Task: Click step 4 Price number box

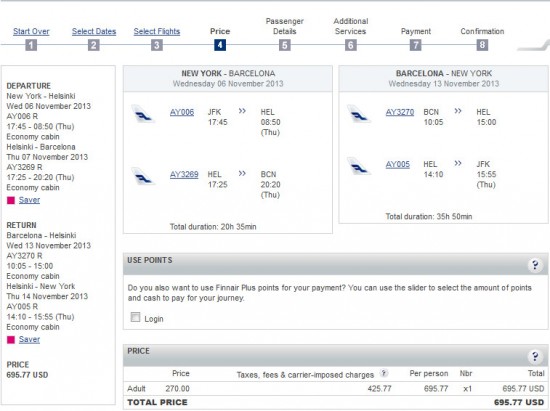Action: 220,45
